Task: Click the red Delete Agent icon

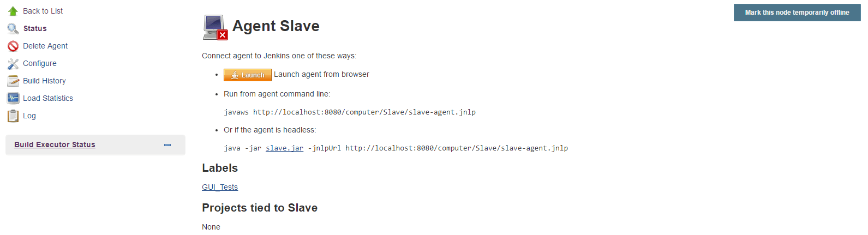Action: 13,46
